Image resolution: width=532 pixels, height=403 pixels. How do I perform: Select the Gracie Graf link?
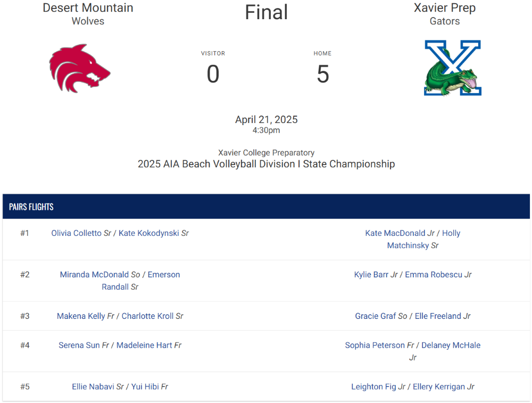375,316
